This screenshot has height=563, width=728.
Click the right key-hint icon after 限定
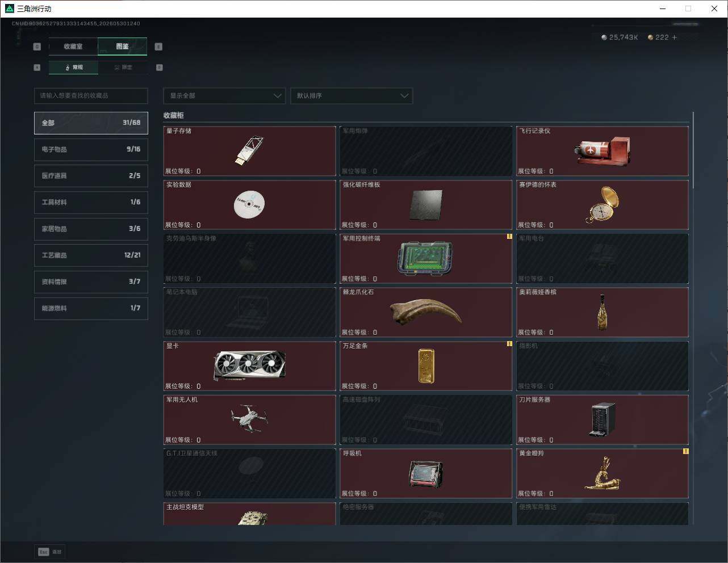[160, 68]
